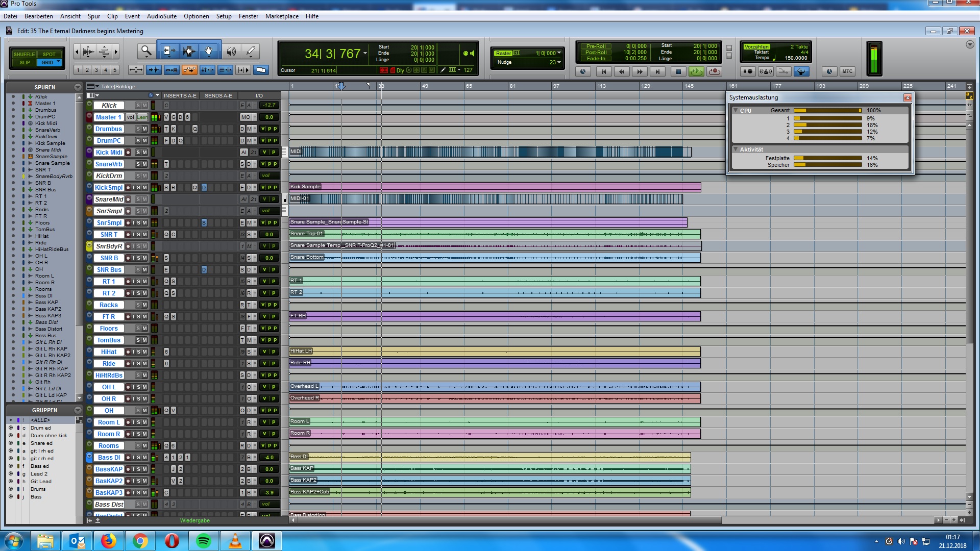Record-enable the Bass DI track
Image resolution: width=980 pixels, height=551 pixels.
tap(128, 458)
